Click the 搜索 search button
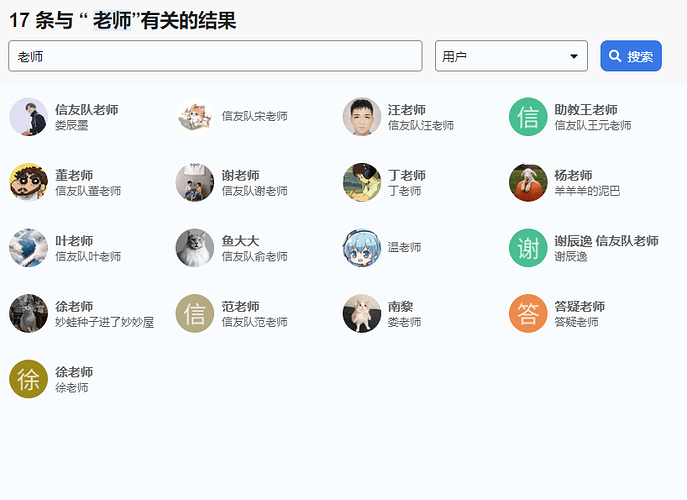 point(631,56)
